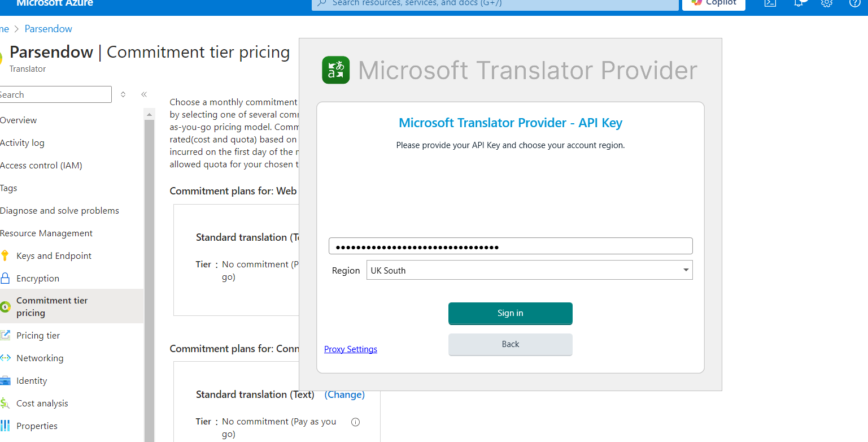Viewport: 868px width, 442px height.
Task: Open Keys and Endpoint menu item
Action: click(54, 256)
